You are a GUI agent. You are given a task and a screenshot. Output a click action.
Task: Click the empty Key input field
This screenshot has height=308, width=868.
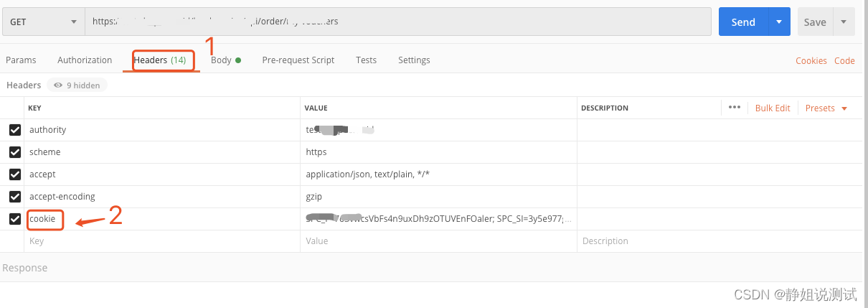[x=162, y=241]
